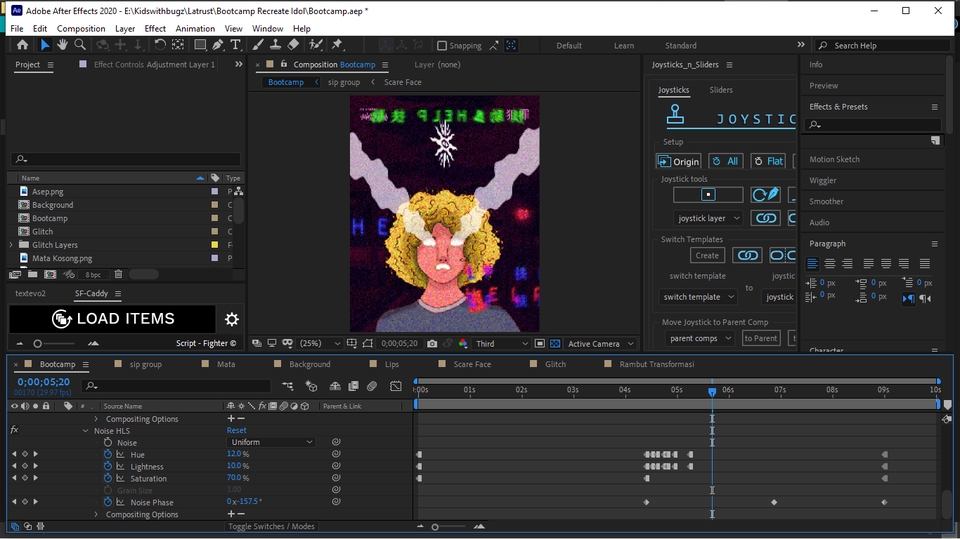Click the Home icon in toolbar
This screenshot has height=539, width=960.
(23, 45)
